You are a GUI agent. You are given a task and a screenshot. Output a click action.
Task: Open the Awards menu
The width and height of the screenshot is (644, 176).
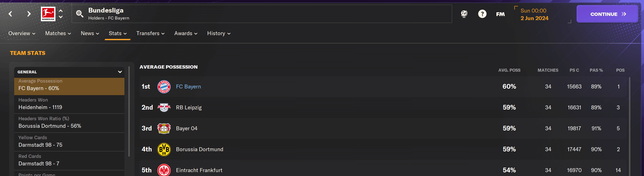186,33
